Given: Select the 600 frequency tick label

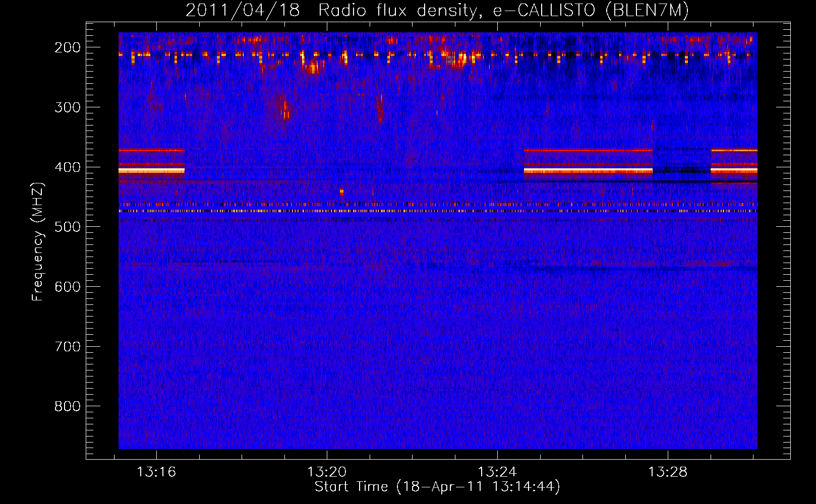Looking at the screenshot, I should 68,287.
